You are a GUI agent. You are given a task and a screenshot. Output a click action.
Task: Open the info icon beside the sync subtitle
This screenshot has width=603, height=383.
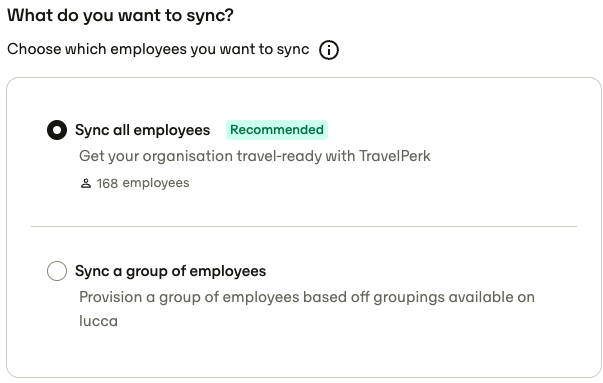click(329, 50)
